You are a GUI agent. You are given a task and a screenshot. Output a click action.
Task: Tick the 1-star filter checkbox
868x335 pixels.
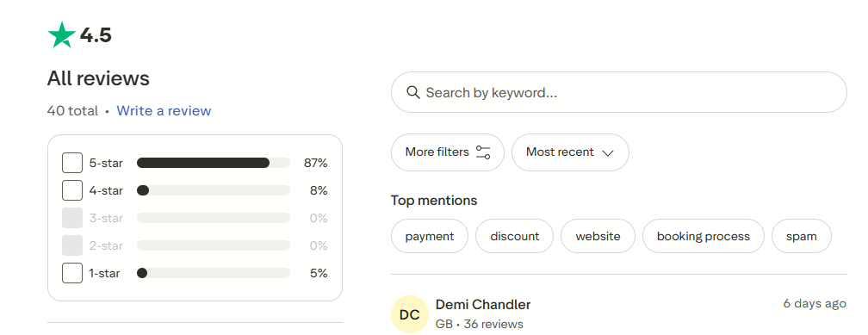[72, 273]
